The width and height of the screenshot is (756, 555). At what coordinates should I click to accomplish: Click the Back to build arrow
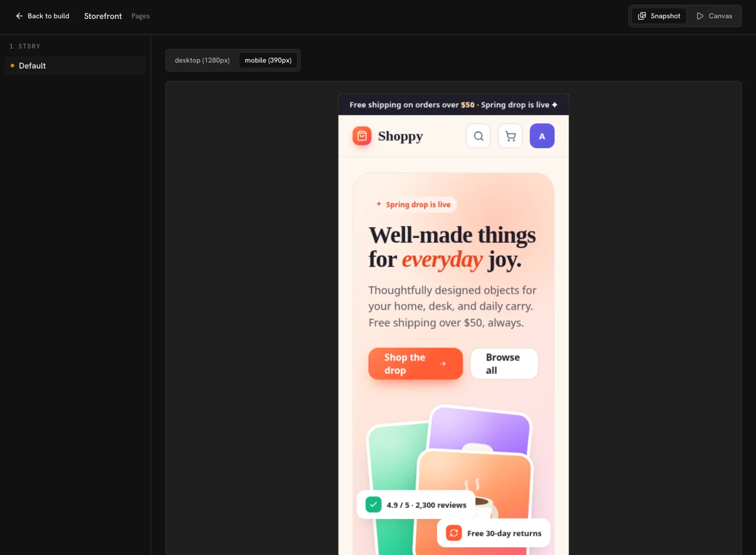19,16
